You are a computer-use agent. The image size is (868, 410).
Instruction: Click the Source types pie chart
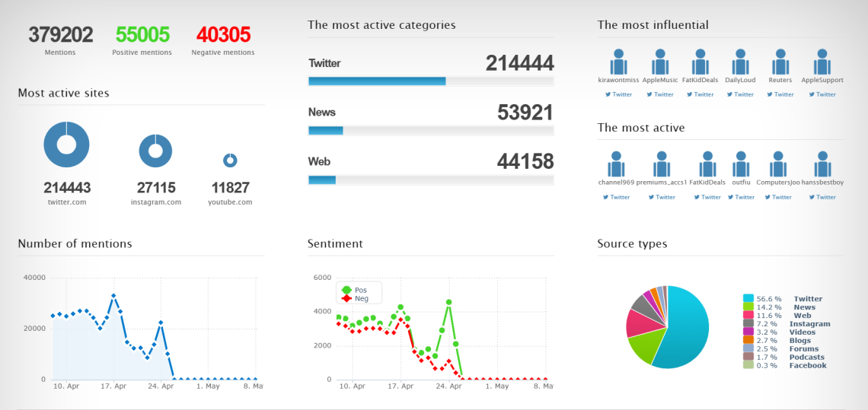coord(668,327)
